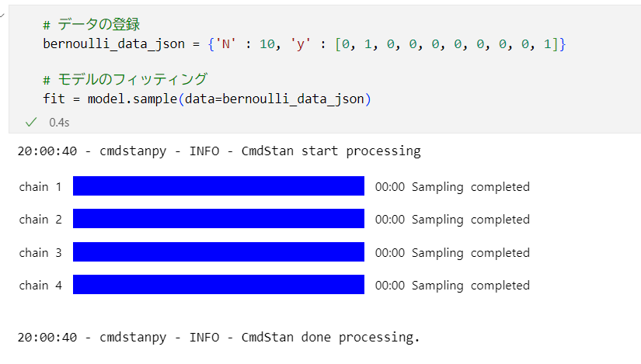Click chain 3 Sampling completed status text

click(471, 253)
